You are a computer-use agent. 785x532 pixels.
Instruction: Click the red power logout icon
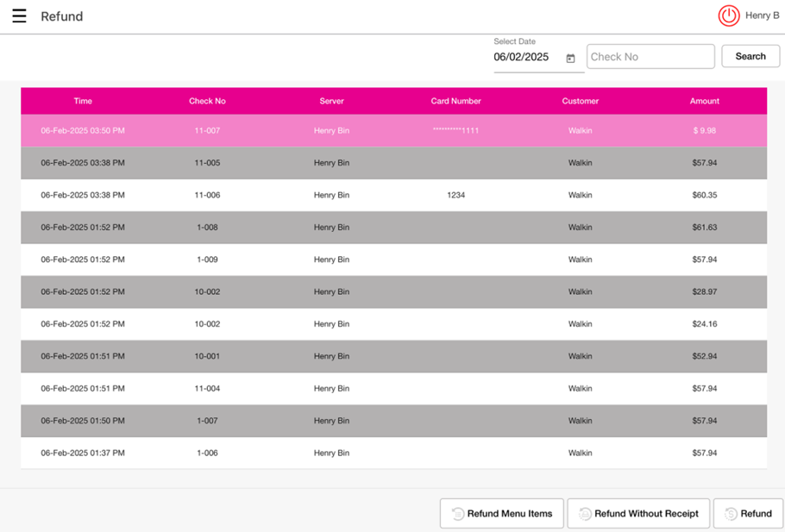[729, 16]
